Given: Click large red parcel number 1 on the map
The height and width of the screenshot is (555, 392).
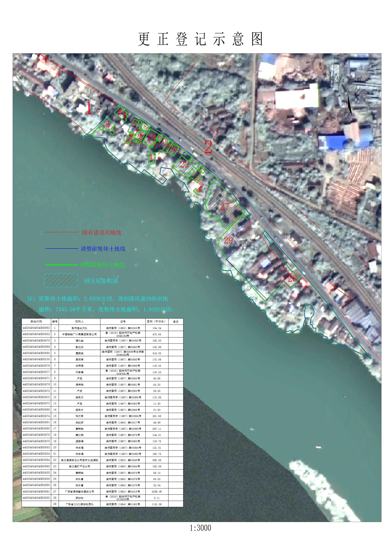Looking at the screenshot, I should (89, 108).
